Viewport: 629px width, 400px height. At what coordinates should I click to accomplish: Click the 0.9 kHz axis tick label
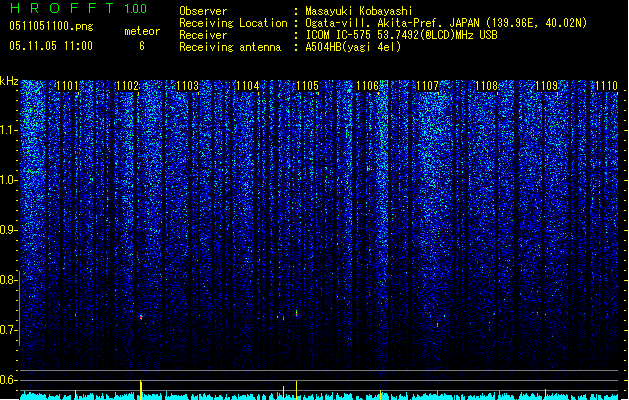click(8, 230)
